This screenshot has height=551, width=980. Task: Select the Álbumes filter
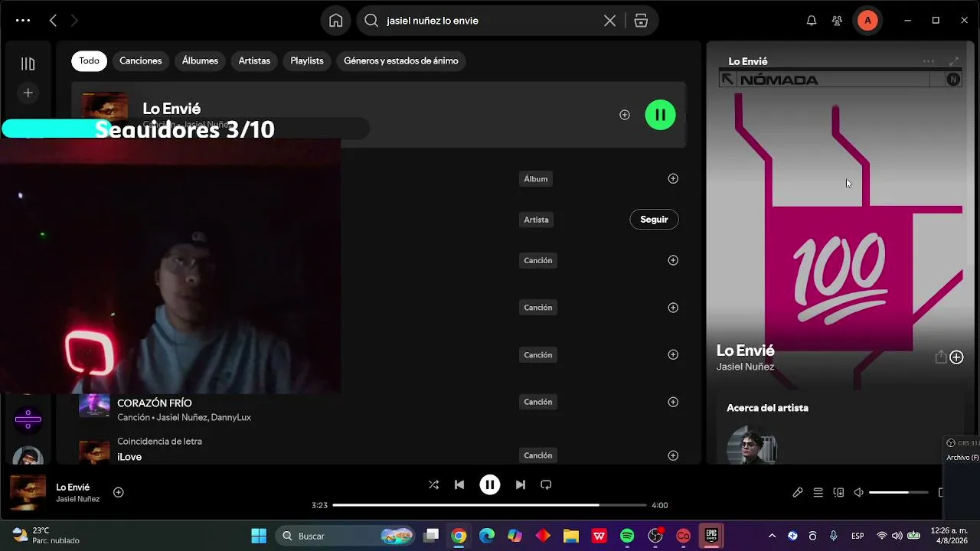200,60
